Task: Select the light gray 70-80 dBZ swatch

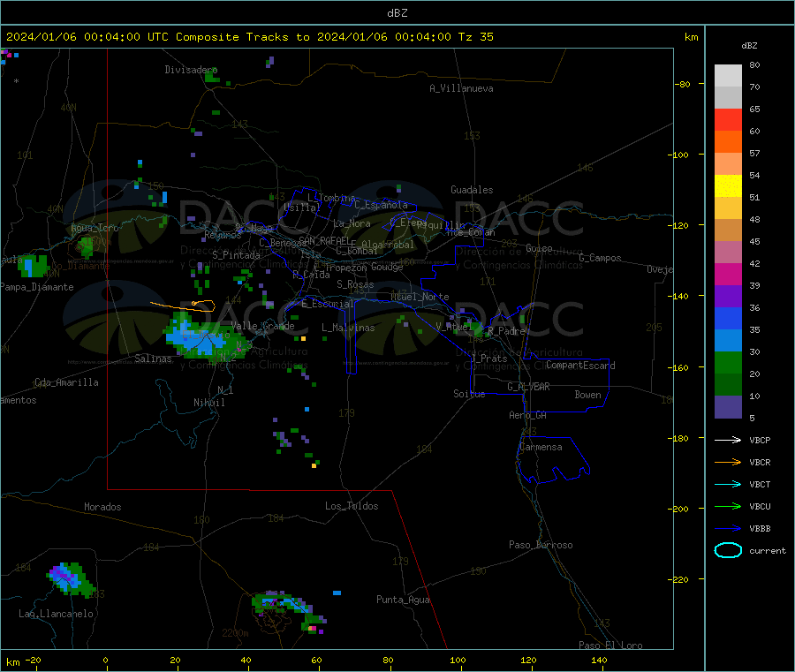Action: pyautogui.click(x=728, y=76)
